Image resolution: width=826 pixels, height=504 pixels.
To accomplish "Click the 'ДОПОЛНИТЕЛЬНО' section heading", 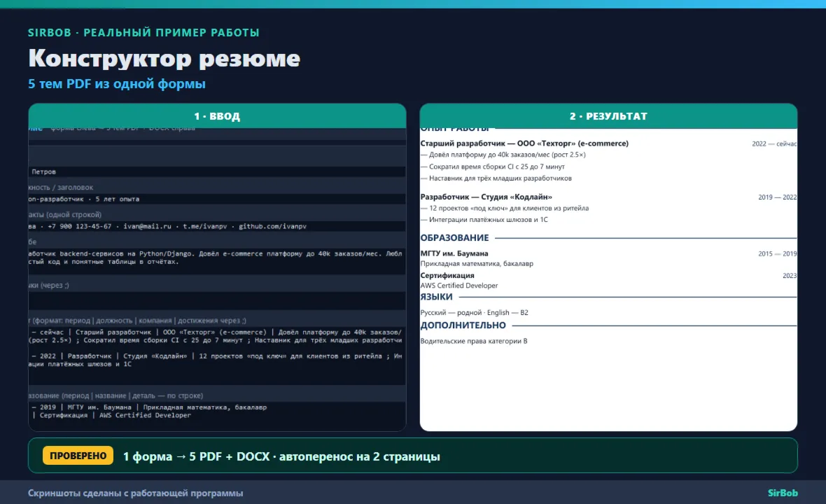I will (x=463, y=325).
